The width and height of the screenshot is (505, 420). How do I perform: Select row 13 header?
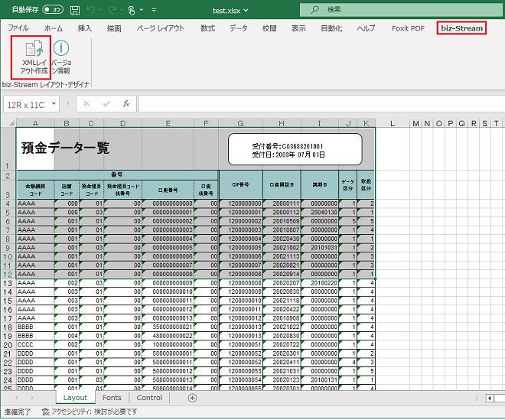[x=8, y=283]
